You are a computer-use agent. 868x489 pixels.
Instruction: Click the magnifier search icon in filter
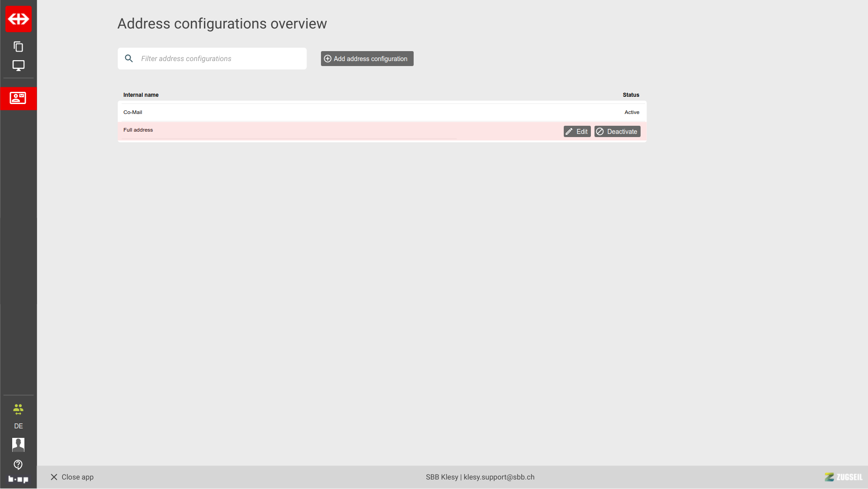click(x=129, y=59)
